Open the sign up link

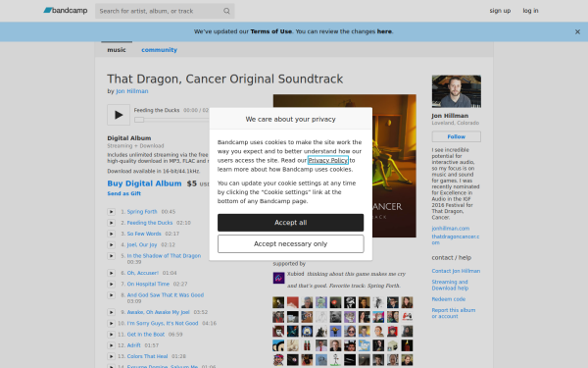tap(500, 11)
